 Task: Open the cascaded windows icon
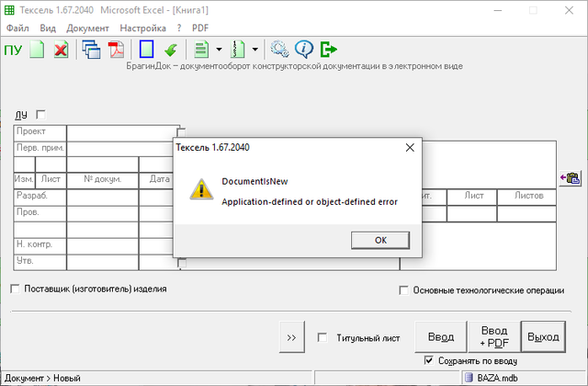(x=91, y=50)
